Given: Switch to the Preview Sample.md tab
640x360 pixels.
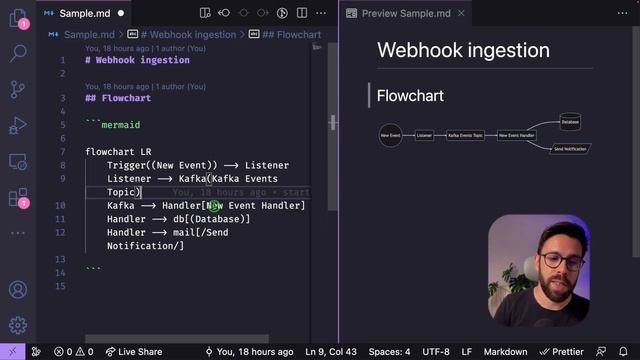Looking at the screenshot, I should [x=406, y=13].
